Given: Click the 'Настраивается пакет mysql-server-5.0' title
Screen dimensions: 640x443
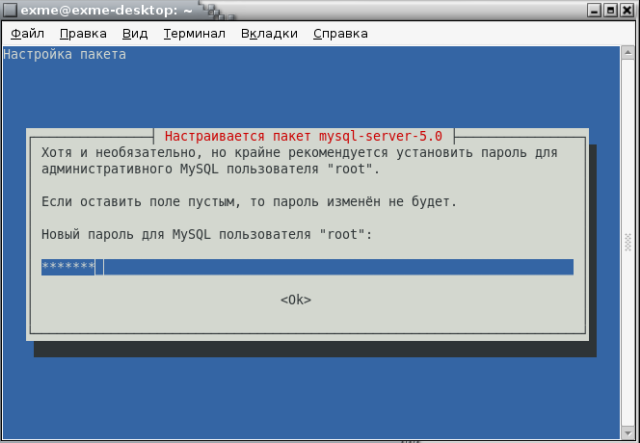Looking at the screenshot, I should [304, 136].
